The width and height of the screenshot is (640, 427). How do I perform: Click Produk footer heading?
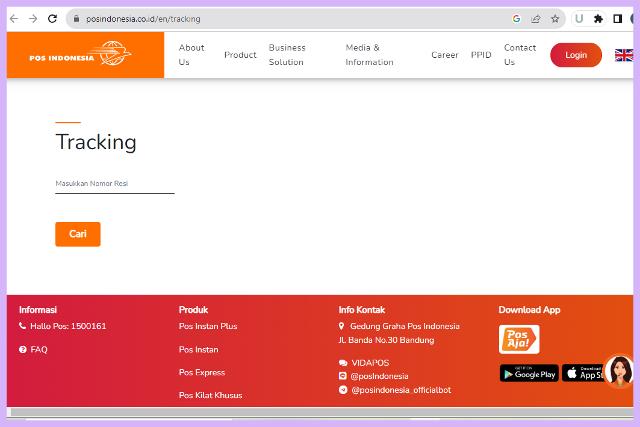point(193,310)
